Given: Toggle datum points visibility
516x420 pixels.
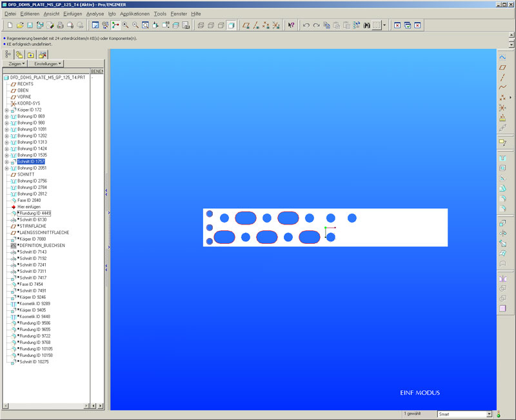Looking at the screenshot, I should [x=266, y=25].
